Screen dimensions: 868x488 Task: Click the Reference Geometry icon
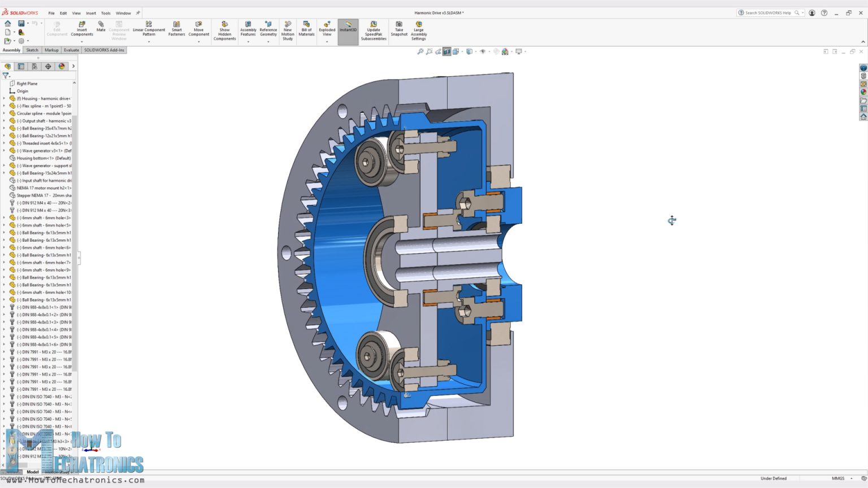pyautogui.click(x=268, y=28)
